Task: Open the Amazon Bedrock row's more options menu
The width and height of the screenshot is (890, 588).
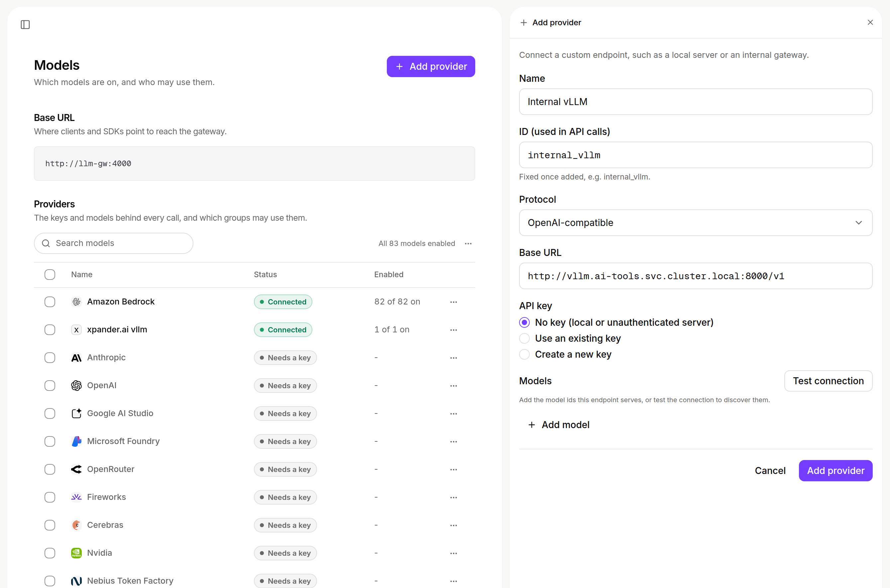Action: [x=454, y=302]
